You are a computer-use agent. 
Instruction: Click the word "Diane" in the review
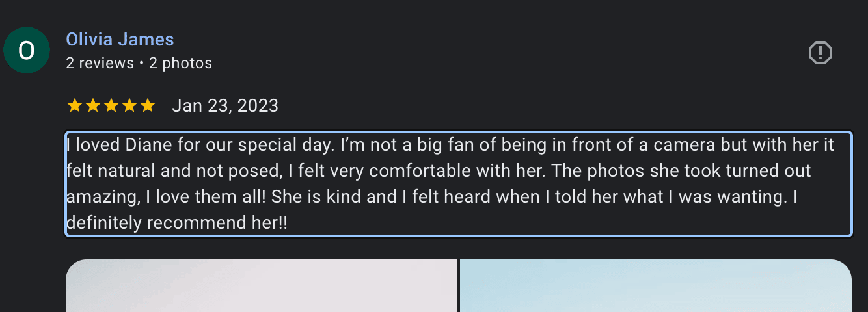(151, 145)
